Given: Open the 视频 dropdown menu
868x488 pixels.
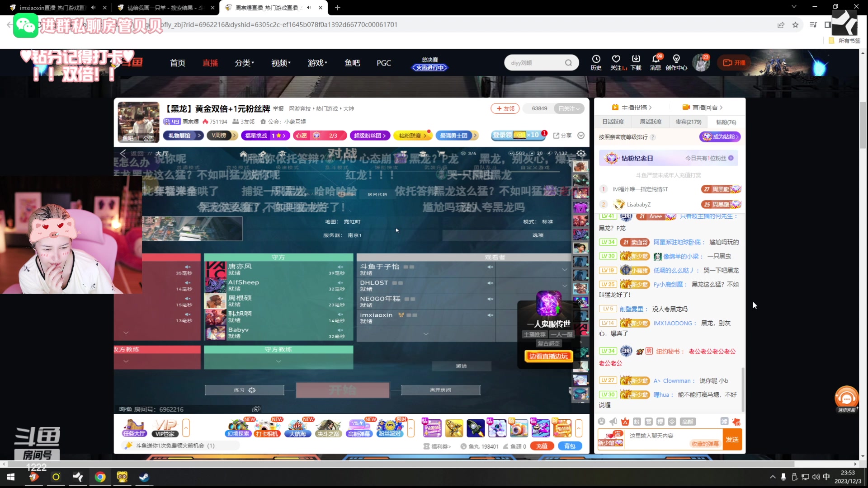Looking at the screenshot, I should coord(281,63).
